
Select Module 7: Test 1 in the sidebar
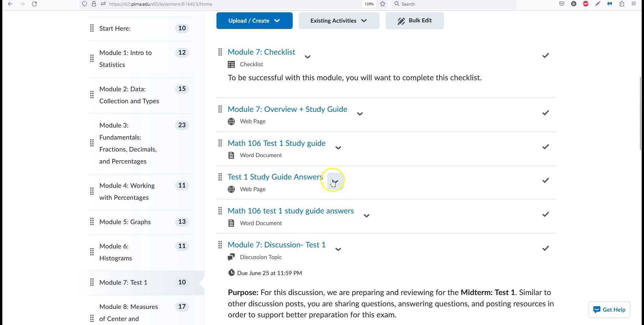tap(123, 282)
